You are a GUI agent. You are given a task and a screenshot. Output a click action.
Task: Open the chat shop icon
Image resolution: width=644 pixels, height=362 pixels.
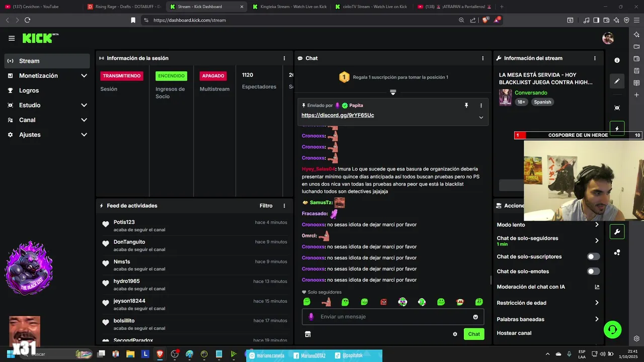click(308, 334)
